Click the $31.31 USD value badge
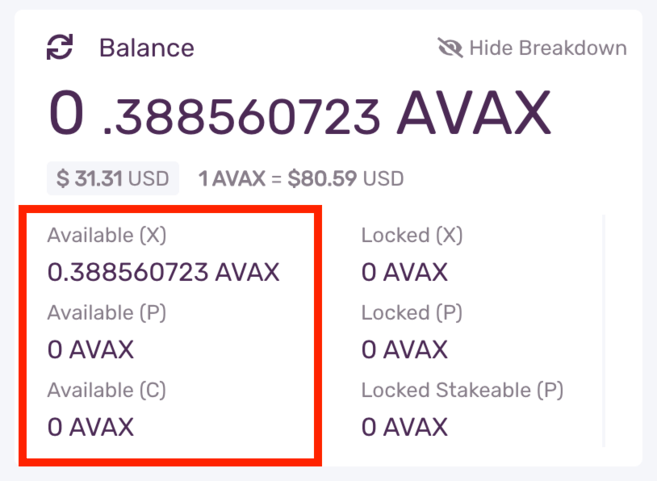The image size is (657, 481). coord(112,179)
